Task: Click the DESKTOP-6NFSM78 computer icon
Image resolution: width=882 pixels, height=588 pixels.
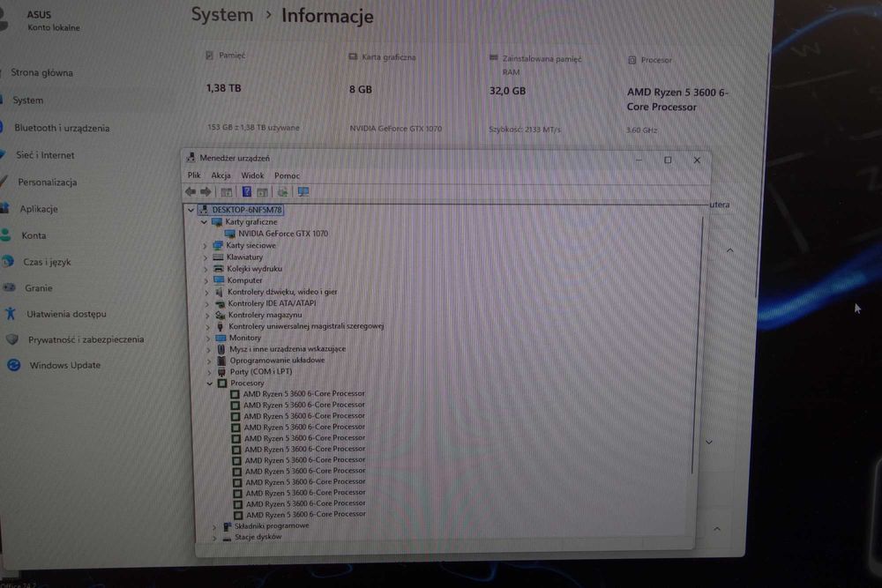Action: click(x=204, y=210)
